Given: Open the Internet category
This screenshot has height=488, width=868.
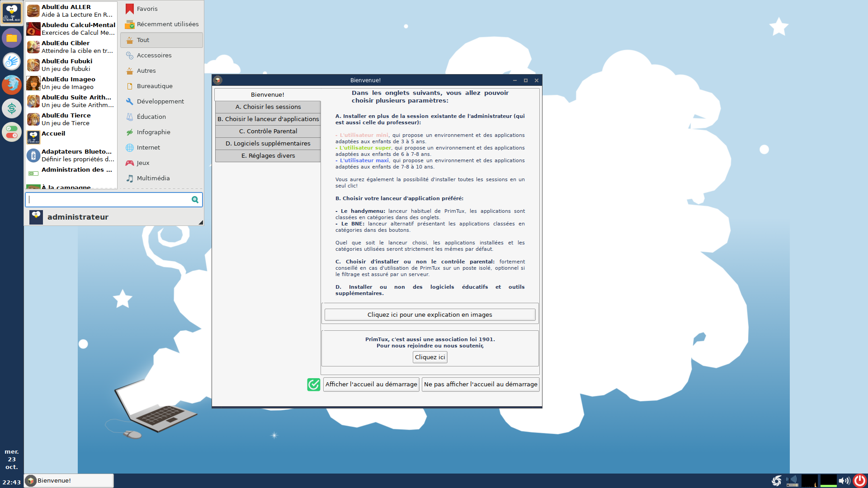Looking at the screenshot, I should click(x=161, y=148).
